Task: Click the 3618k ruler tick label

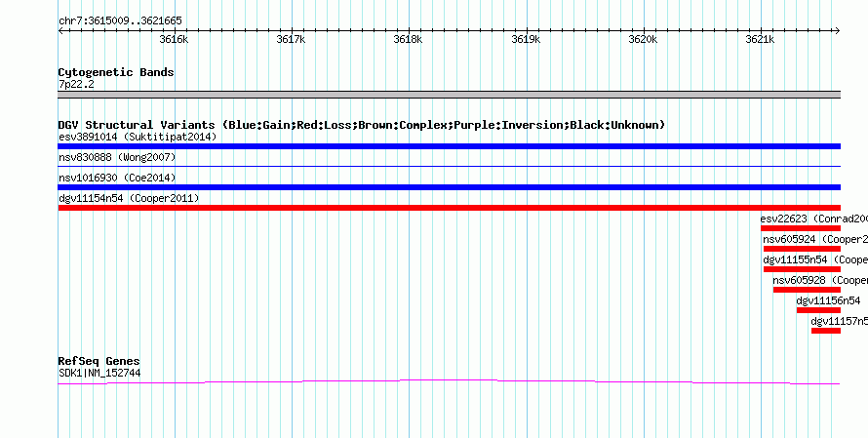Action: 408,39
